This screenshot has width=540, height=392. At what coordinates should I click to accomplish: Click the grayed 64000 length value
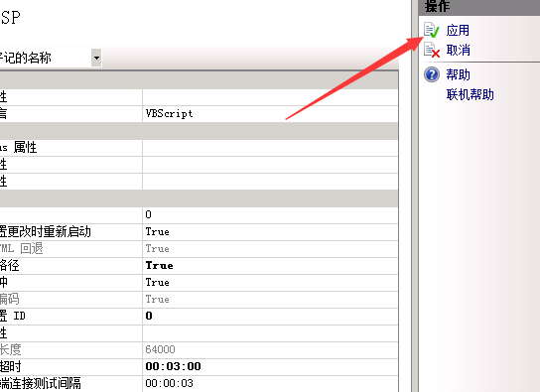[x=160, y=349]
